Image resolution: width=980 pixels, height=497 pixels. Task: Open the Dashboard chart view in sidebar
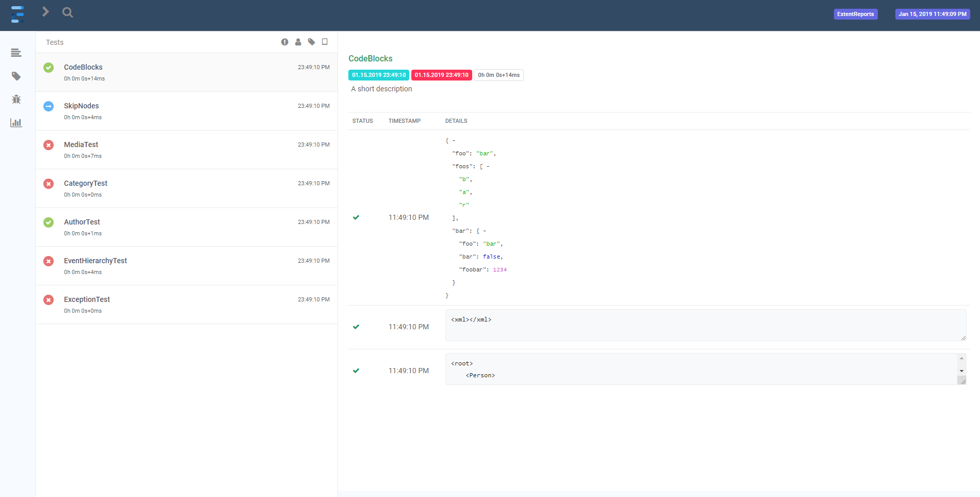[16, 123]
